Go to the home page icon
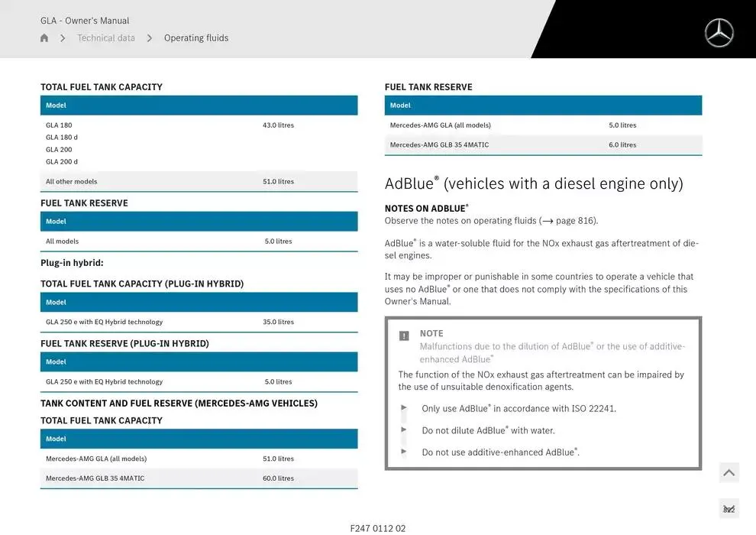756x535 pixels. click(x=44, y=38)
